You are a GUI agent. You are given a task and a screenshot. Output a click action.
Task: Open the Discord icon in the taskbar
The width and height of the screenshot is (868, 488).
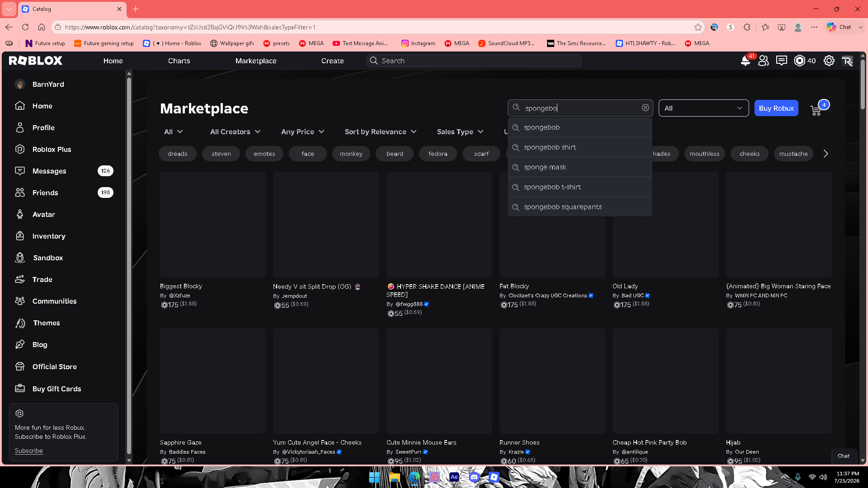click(474, 477)
